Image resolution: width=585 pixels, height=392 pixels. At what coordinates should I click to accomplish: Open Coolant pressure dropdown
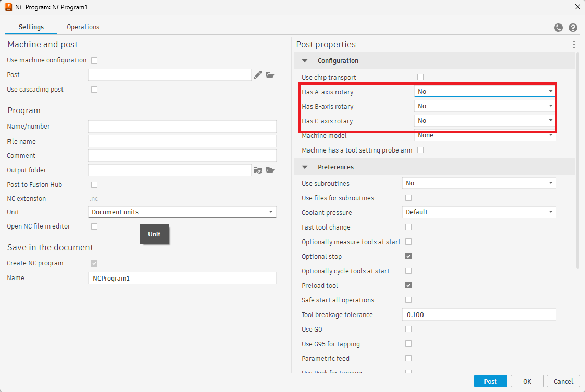(479, 212)
